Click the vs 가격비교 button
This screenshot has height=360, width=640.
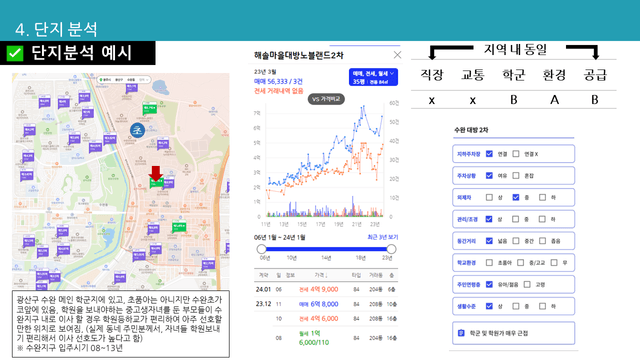pyautogui.click(x=326, y=99)
